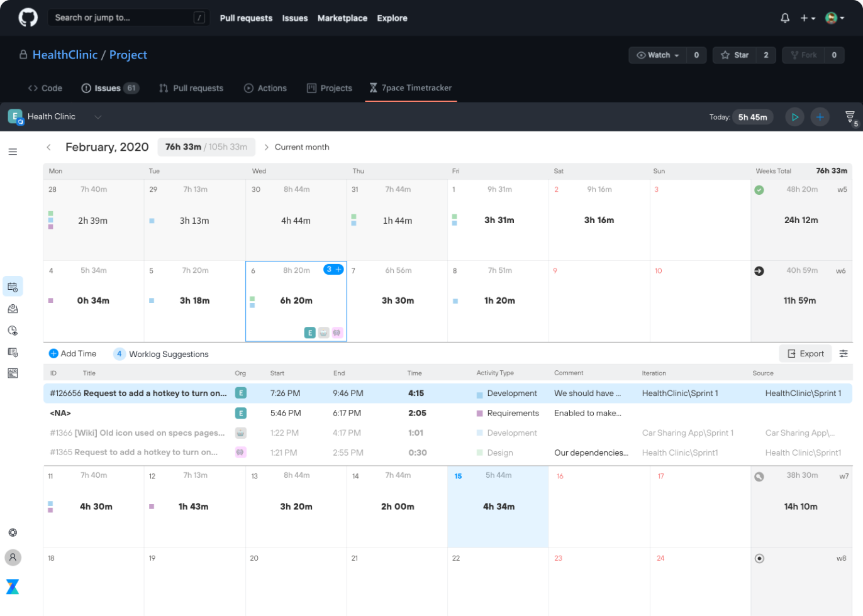Sort by the Start column header

pyautogui.click(x=277, y=373)
